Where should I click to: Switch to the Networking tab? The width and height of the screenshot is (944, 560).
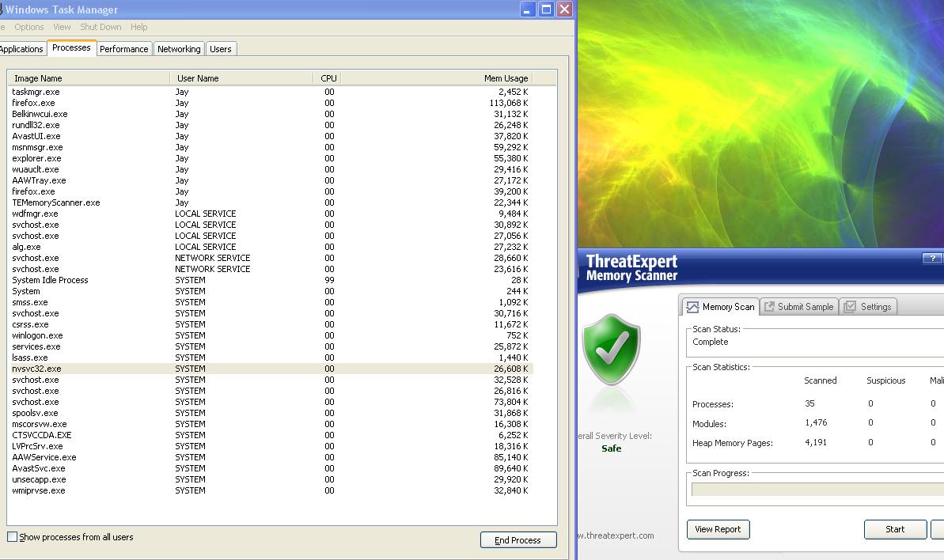click(179, 49)
